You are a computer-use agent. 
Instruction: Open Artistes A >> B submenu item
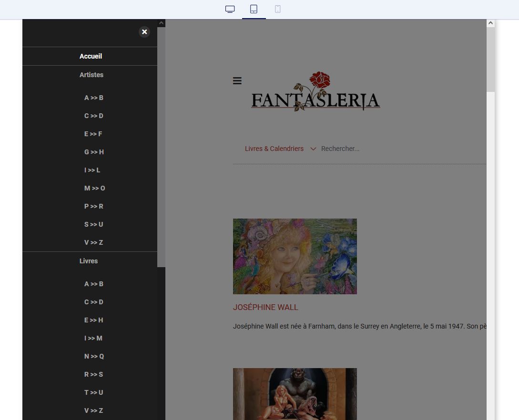[94, 98]
